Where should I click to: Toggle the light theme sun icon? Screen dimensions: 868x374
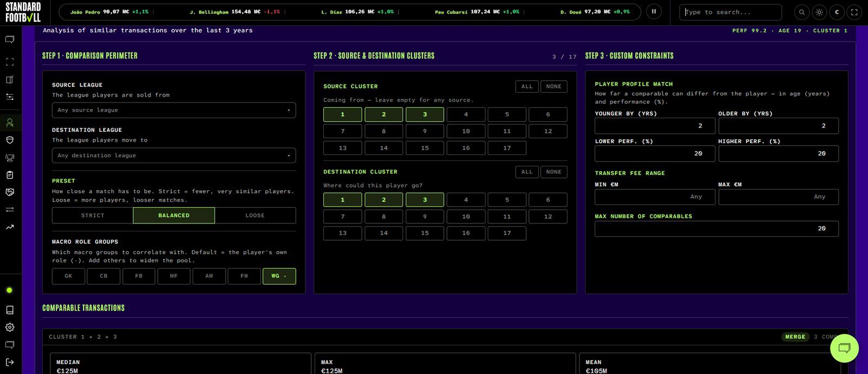point(819,12)
